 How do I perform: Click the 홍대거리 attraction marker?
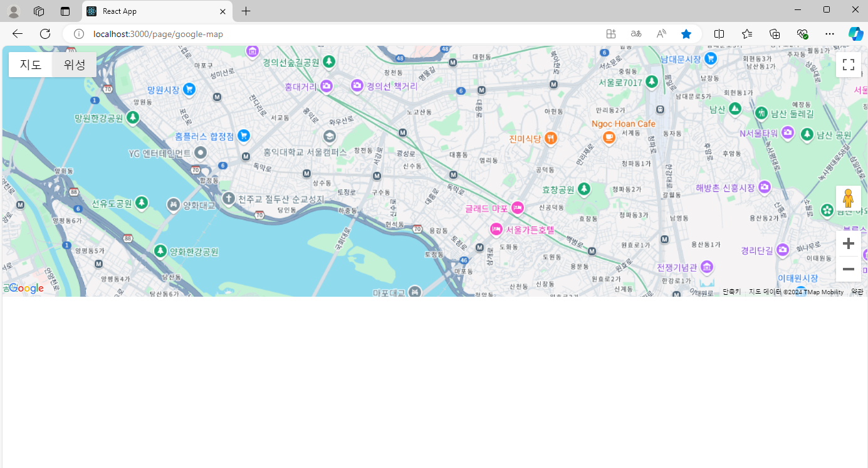pos(327,86)
